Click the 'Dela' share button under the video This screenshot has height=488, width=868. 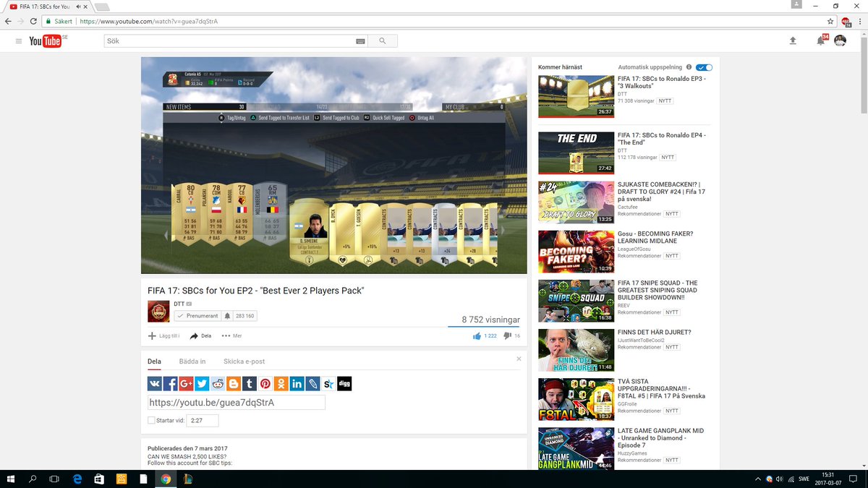(x=200, y=335)
